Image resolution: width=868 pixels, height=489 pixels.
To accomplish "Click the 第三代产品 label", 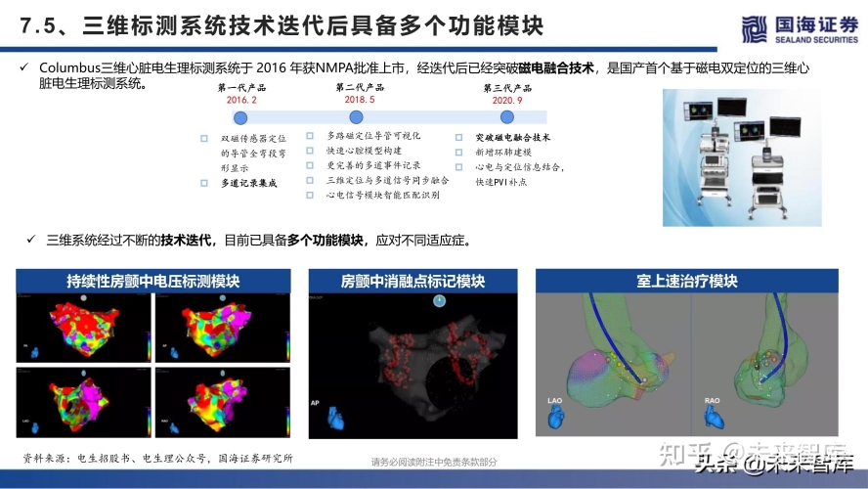I will pyautogui.click(x=507, y=88).
